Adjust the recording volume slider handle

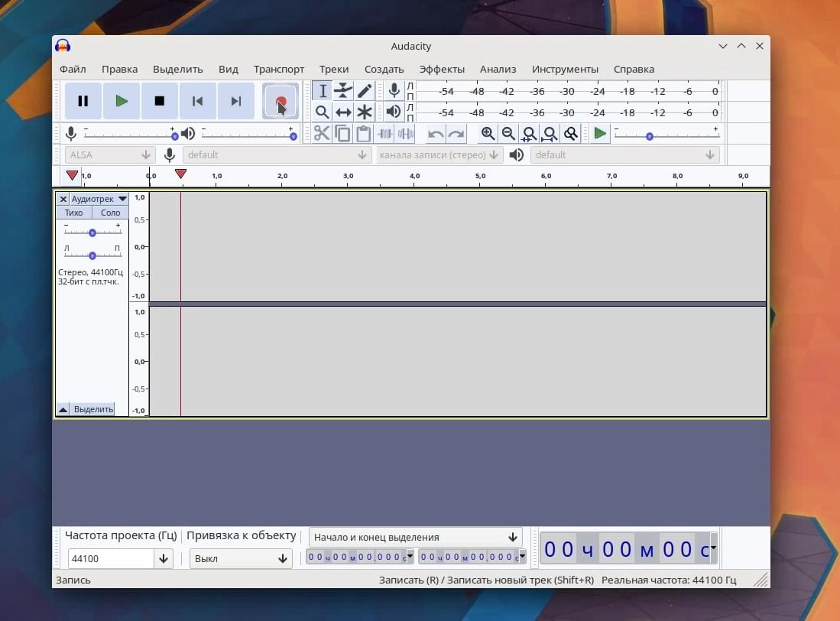tap(174, 137)
